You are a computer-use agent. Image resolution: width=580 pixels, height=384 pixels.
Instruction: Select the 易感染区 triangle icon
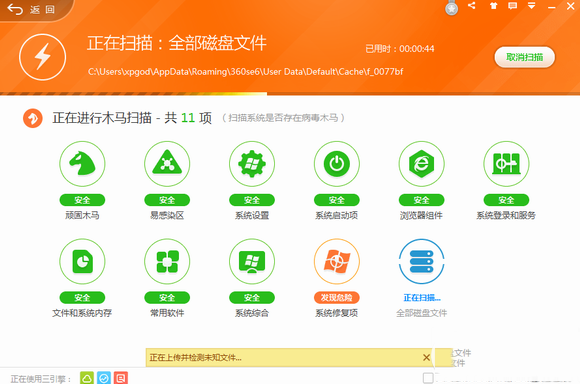pyautogui.click(x=167, y=164)
